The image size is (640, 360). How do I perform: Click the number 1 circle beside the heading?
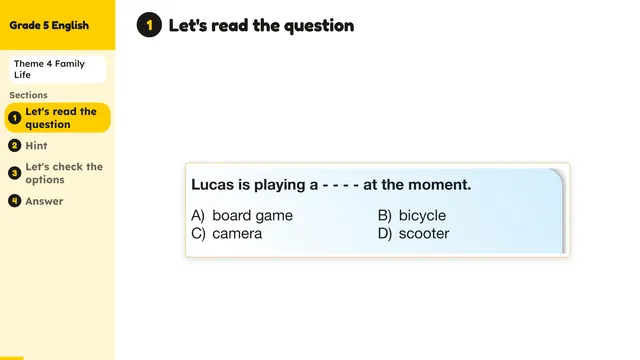point(149,25)
